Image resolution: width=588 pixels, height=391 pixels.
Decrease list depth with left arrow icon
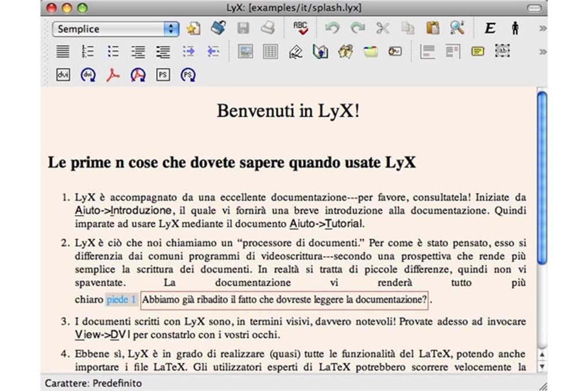coord(213,51)
